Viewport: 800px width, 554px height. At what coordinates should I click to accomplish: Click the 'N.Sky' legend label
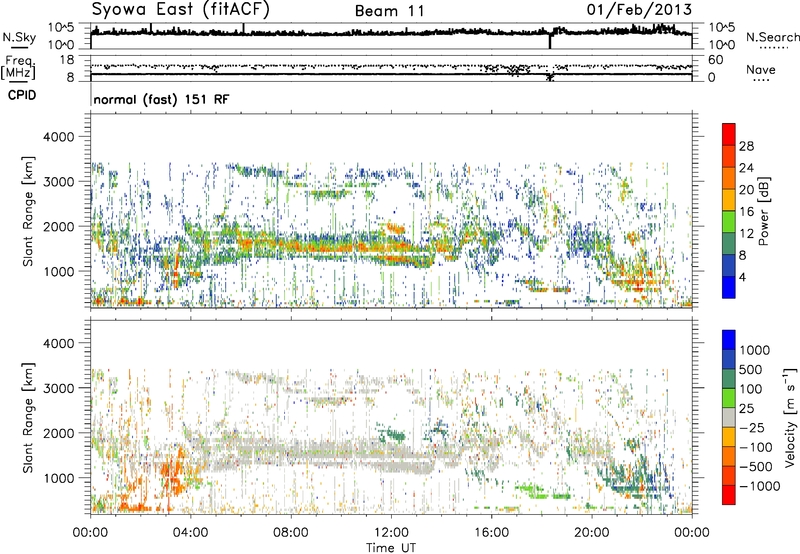[19, 37]
